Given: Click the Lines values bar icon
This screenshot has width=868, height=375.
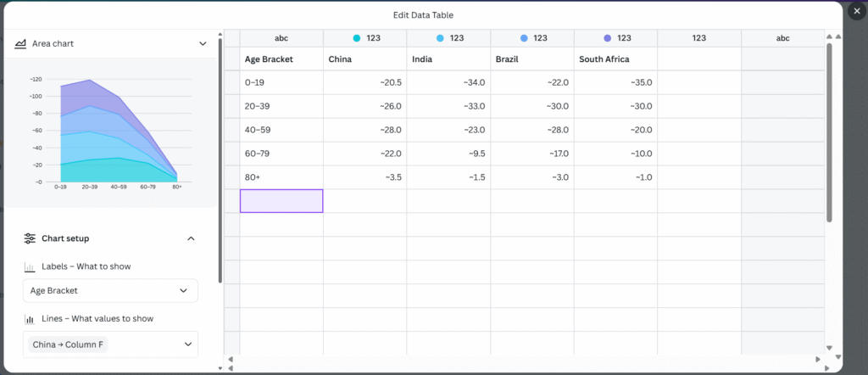Looking at the screenshot, I should (30, 319).
